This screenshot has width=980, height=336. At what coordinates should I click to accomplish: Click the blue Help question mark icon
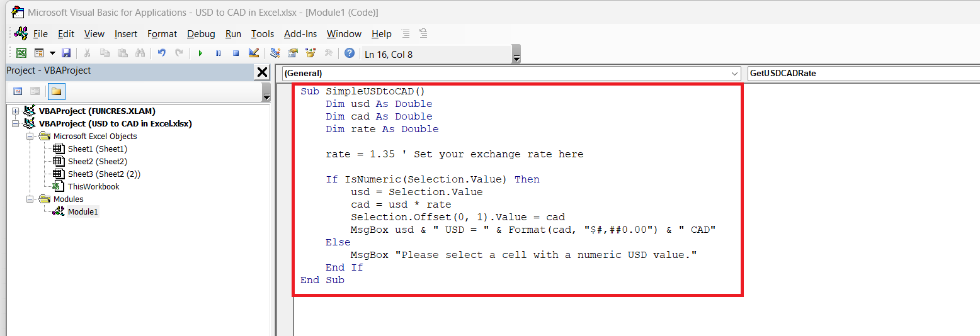pos(349,53)
